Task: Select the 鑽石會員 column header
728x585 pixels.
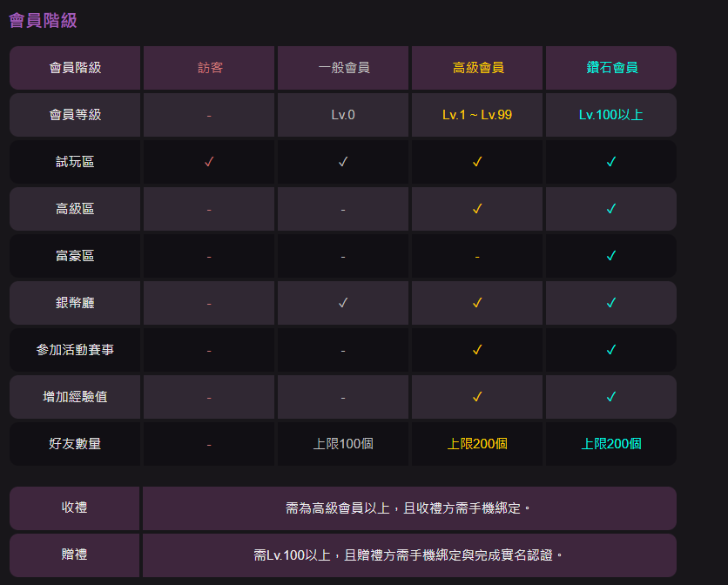Action: tap(611, 68)
